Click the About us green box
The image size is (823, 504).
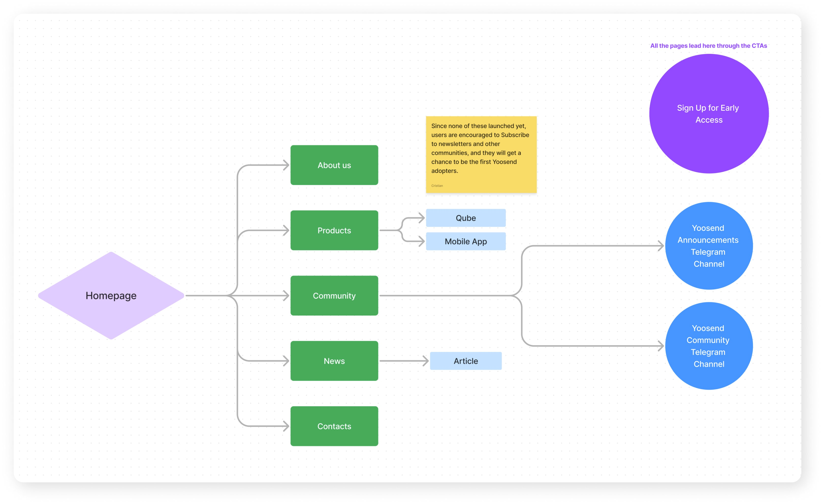pos(334,165)
